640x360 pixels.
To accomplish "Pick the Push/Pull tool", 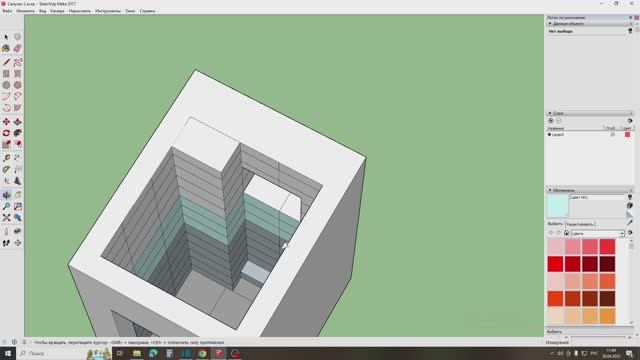I will tap(18, 122).
